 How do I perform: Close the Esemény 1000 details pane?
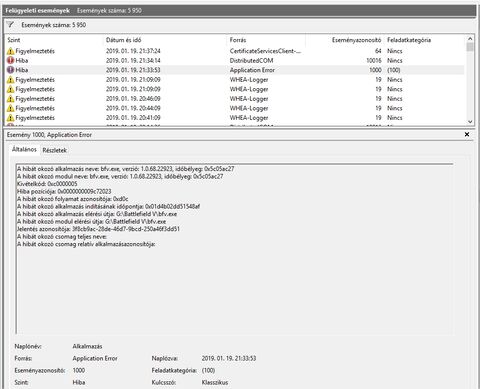(467, 134)
